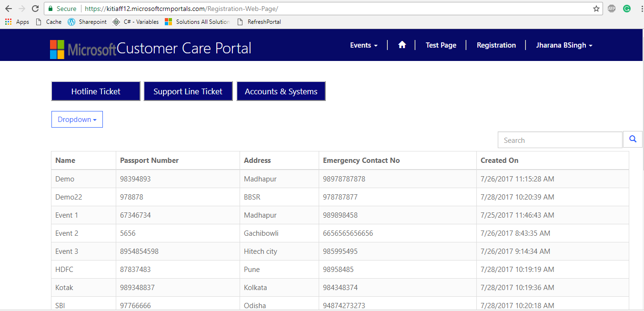Switch to the Test Page menu item
The image size is (644, 311).
coord(441,45)
